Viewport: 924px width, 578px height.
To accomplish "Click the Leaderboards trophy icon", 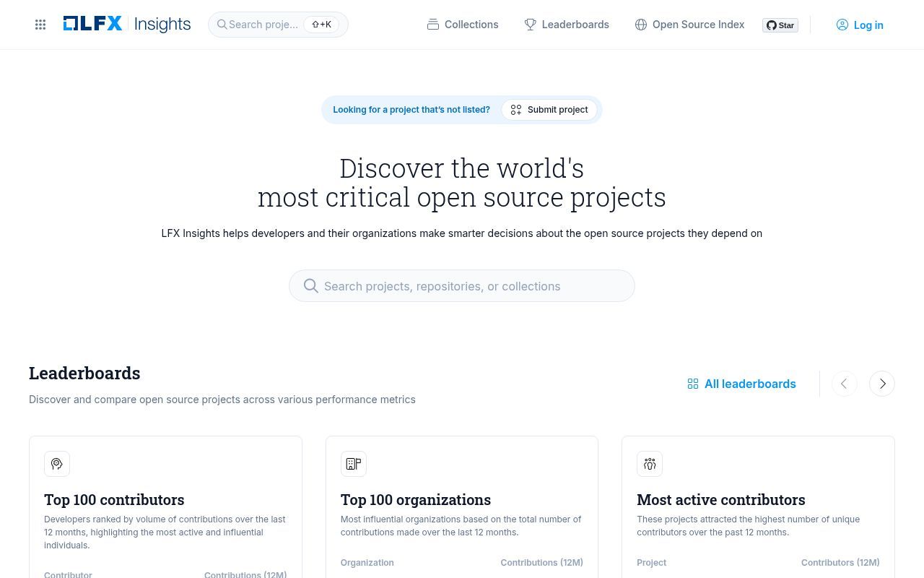I will [531, 25].
